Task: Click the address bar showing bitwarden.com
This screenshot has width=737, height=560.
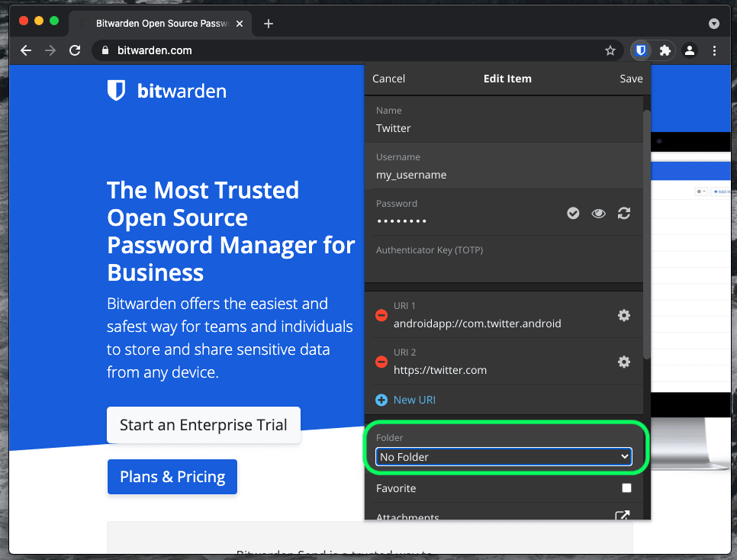Action: click(357, 50)
